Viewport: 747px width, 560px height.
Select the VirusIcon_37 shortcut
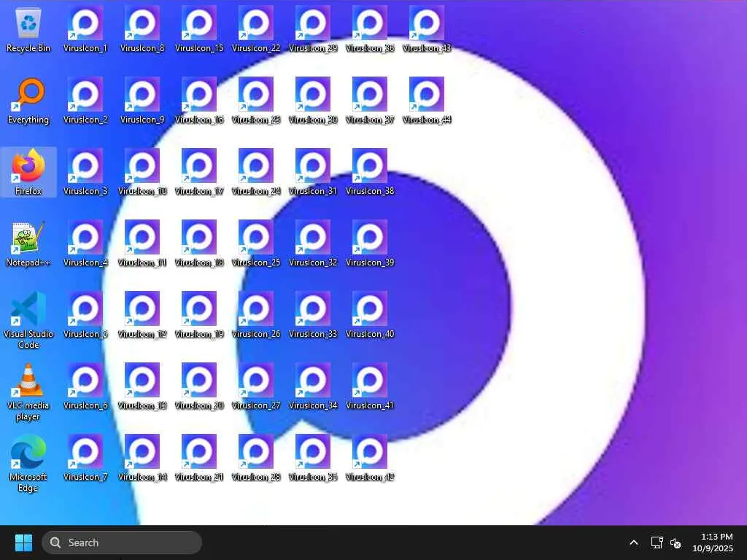click(370, 101)
